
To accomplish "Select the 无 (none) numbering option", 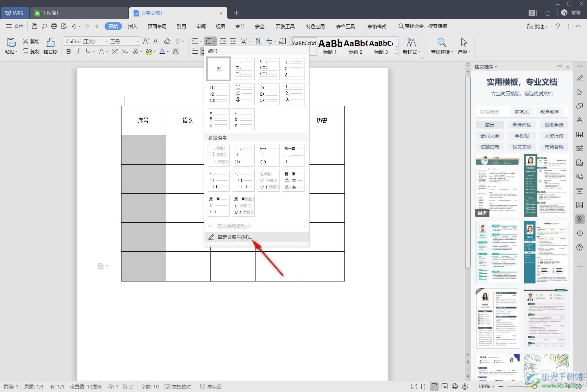I will (219, 69).
